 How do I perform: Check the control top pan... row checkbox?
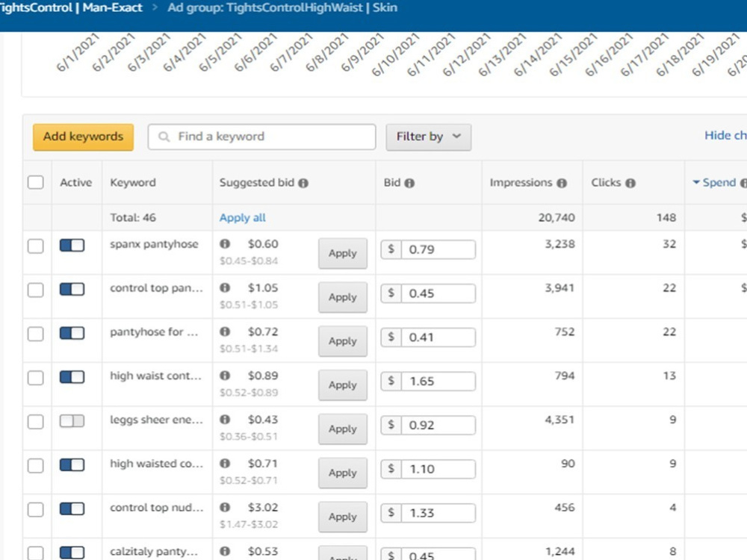pos(36,290)
